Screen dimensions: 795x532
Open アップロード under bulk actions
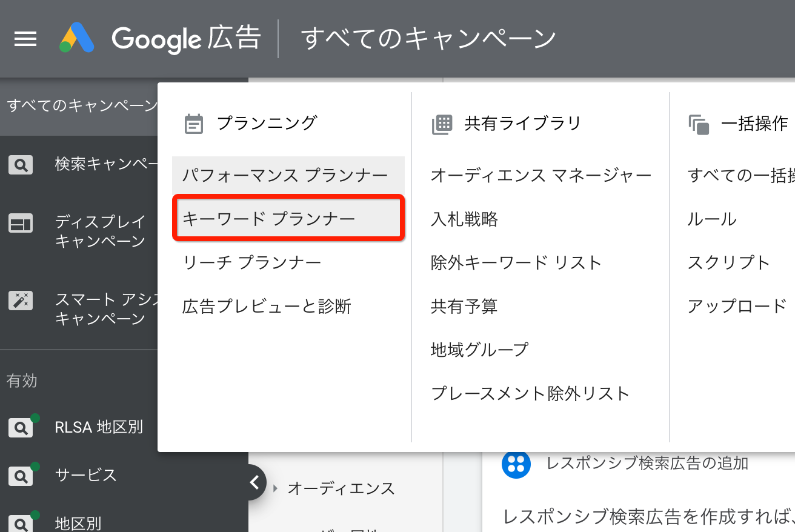coord(737,306)
